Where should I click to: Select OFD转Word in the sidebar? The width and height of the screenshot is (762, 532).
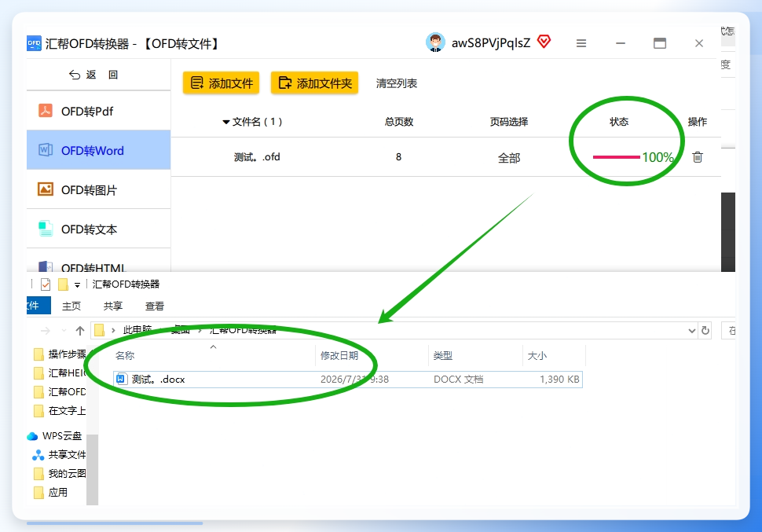[99, 150]
